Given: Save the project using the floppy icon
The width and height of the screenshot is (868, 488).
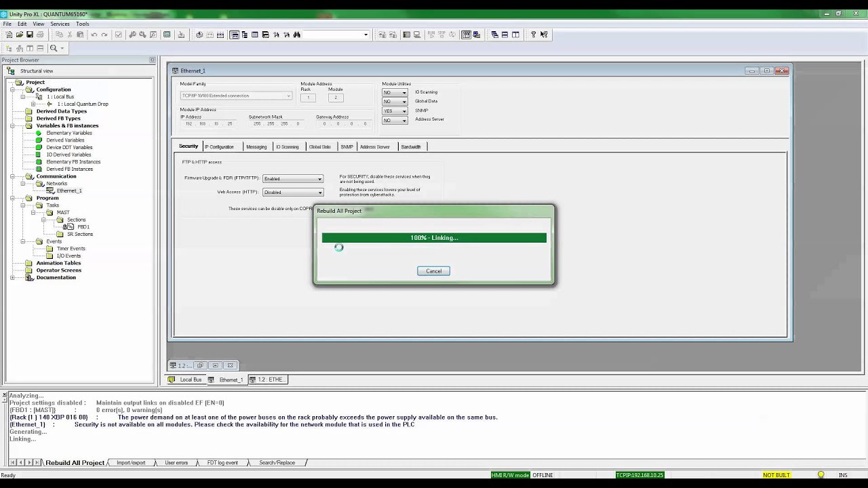Looking at the screenshot, I should point(29,35).
